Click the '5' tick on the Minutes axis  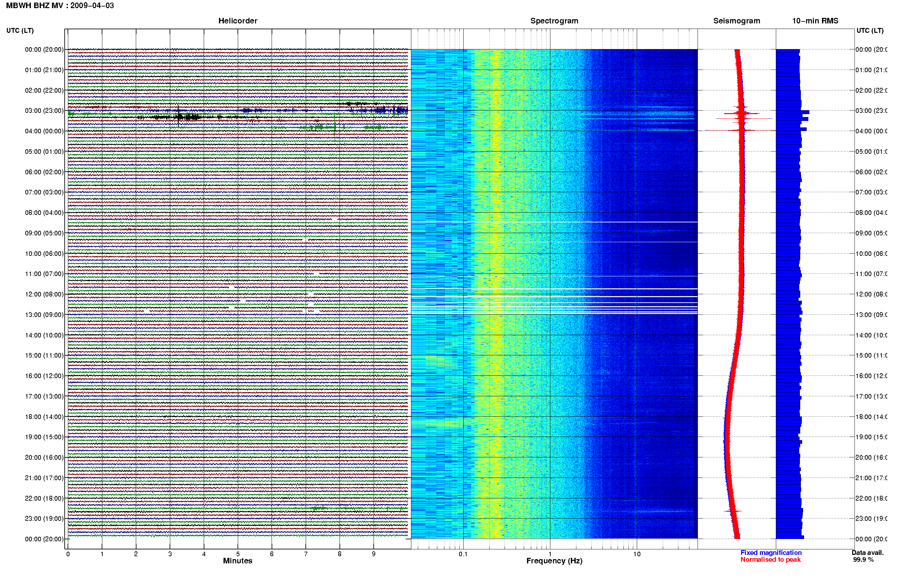(237, 554)
